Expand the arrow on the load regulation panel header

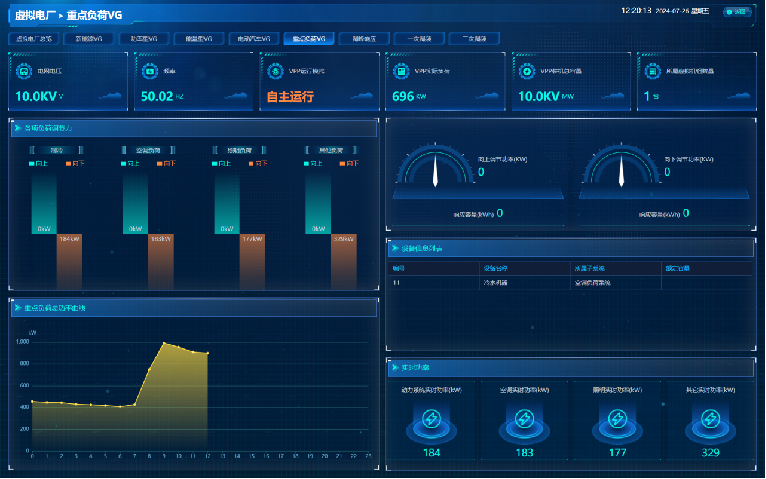[x=18, y=128]
